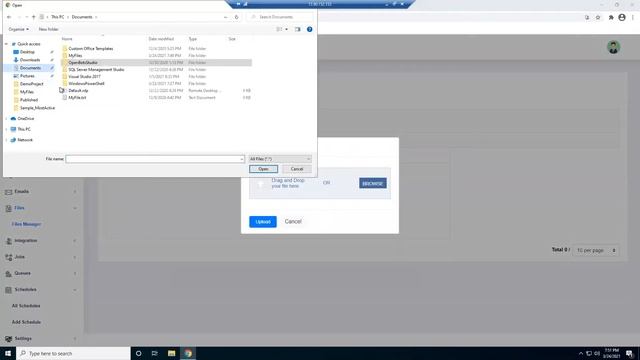Open the Organize dropdown menu

click(18, 29)
